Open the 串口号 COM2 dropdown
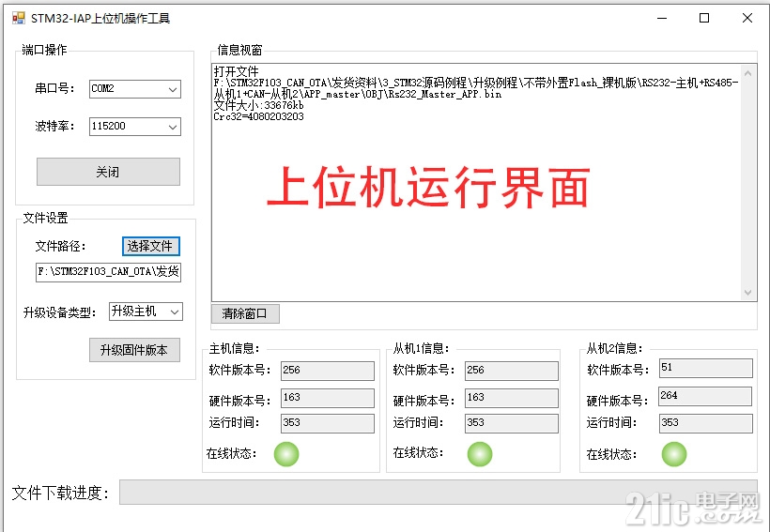The image size is (770, 532). coord(135,89)
